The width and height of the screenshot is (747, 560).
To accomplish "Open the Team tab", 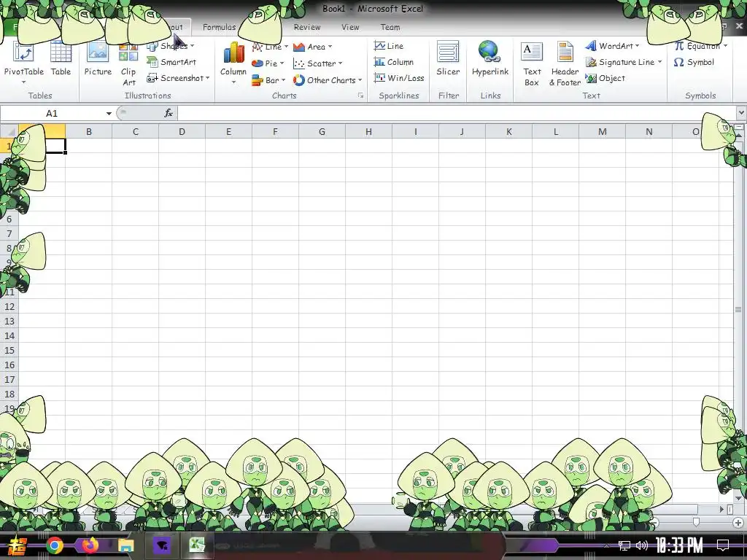I will click(390, 27).
